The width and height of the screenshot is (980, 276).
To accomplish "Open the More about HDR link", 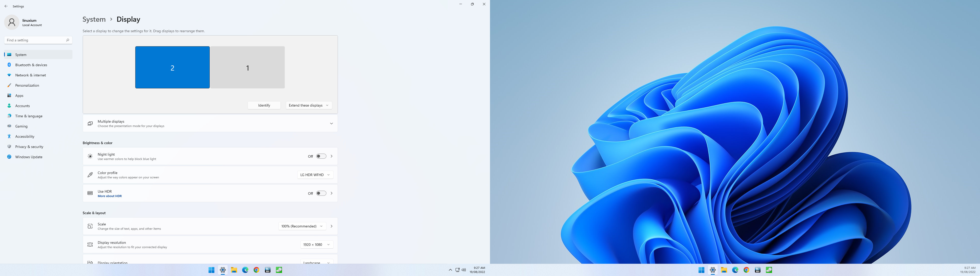I will 109,196.
